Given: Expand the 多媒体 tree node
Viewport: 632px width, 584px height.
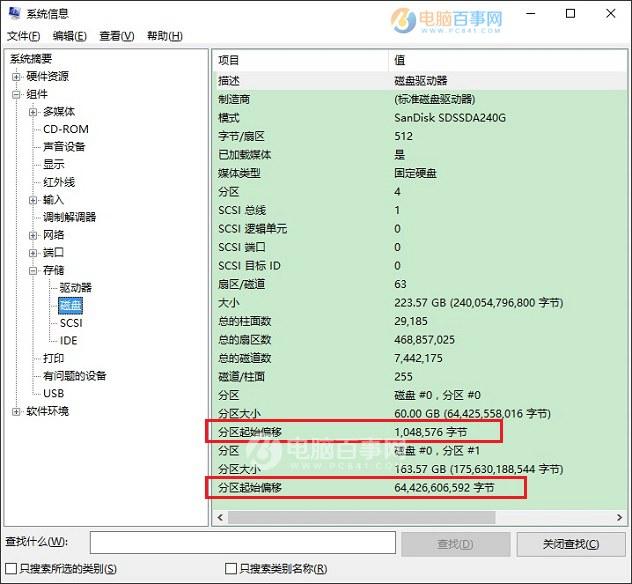Looking at the screenshot, I should [x=33, y=112].
